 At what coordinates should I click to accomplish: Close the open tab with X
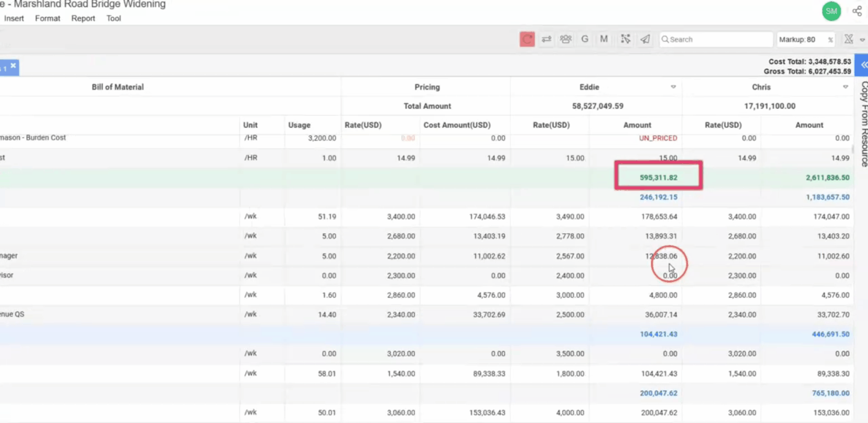tap(13, 65)
